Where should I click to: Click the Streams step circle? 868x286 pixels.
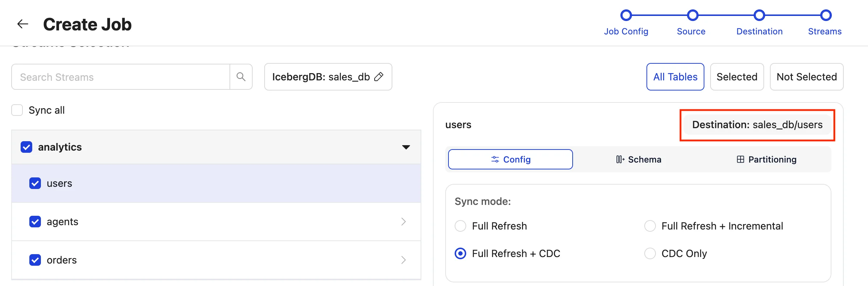826,15
